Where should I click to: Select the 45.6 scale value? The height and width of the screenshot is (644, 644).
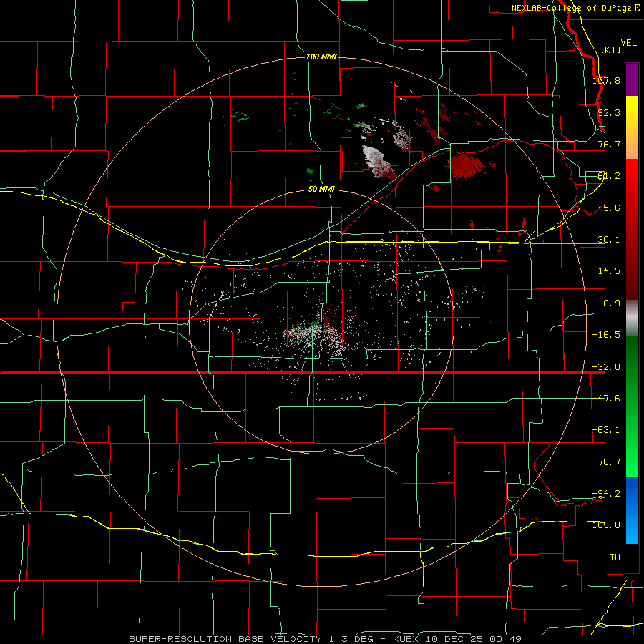(609, 208)
